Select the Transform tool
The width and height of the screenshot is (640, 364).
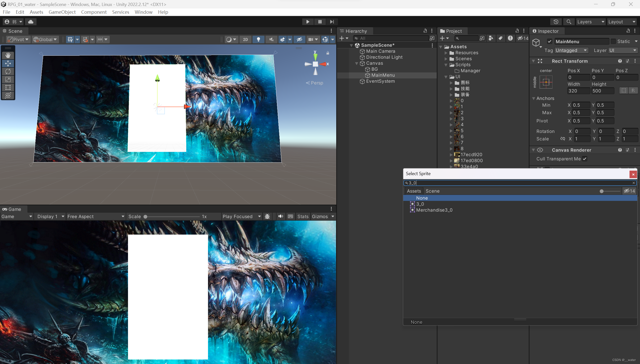click(8, 95)
